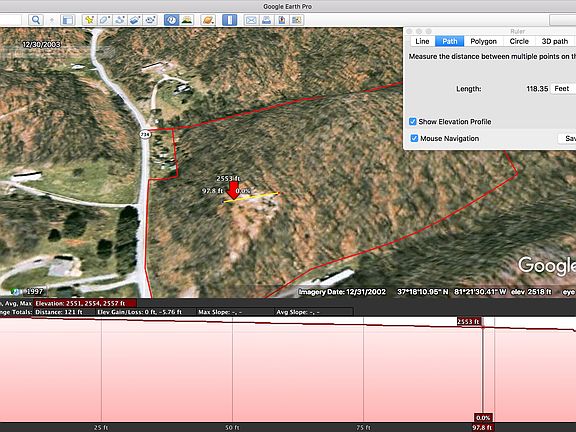Click the Save Image toolbar icon
The height and width of the screenshot is (432, 576).
click(x=282, y=20)
